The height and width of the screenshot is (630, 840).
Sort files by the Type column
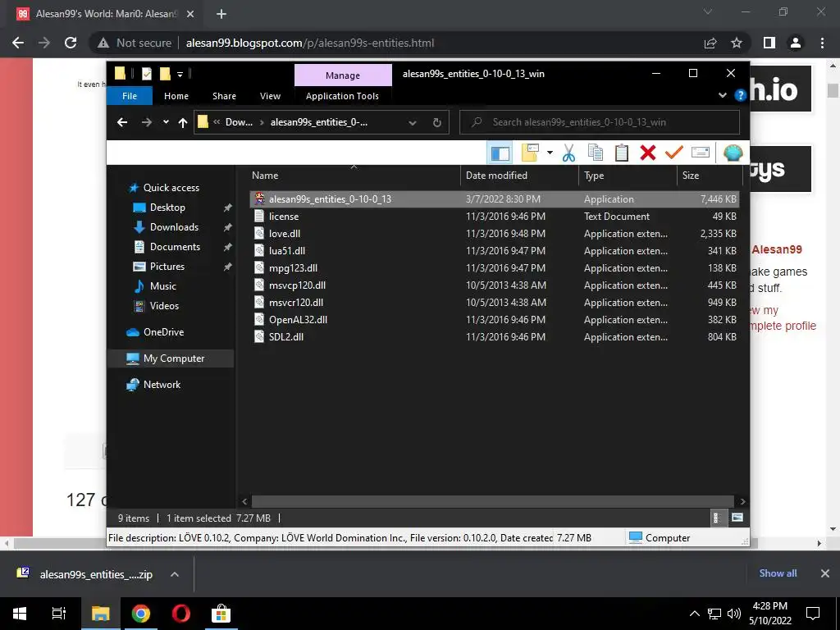628,176
